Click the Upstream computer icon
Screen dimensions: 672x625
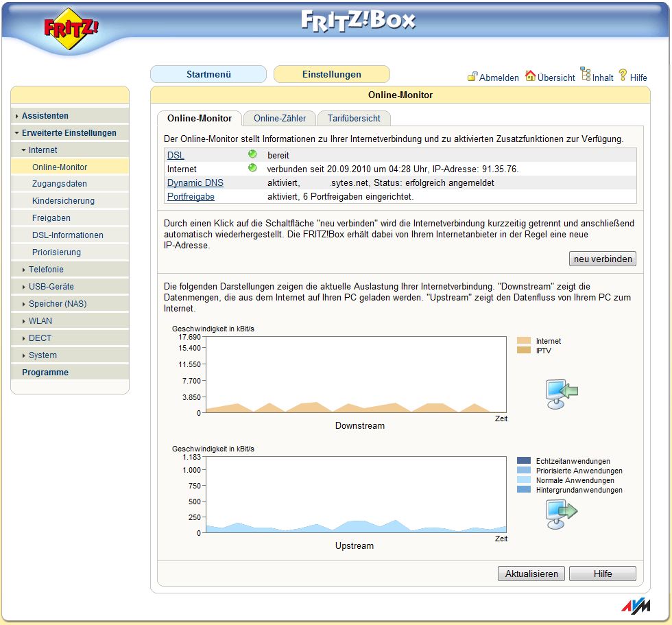[x=562, y=514]
